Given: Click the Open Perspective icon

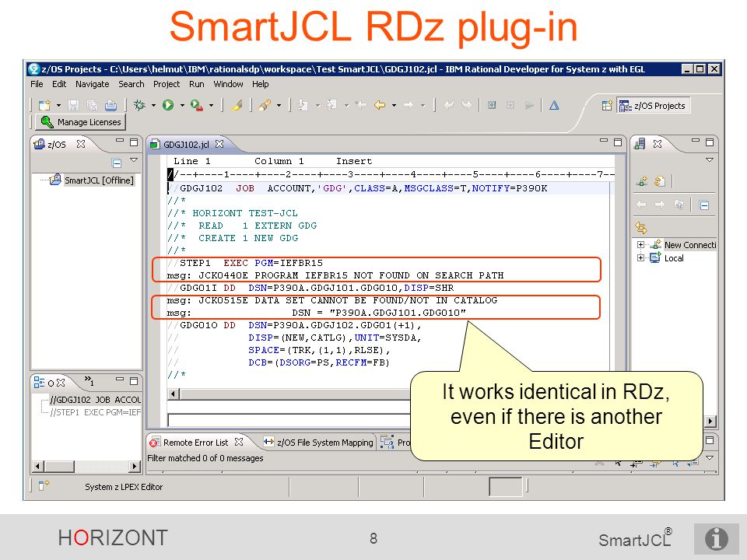Looking at the screenshot, I should [x=607, y=106].
